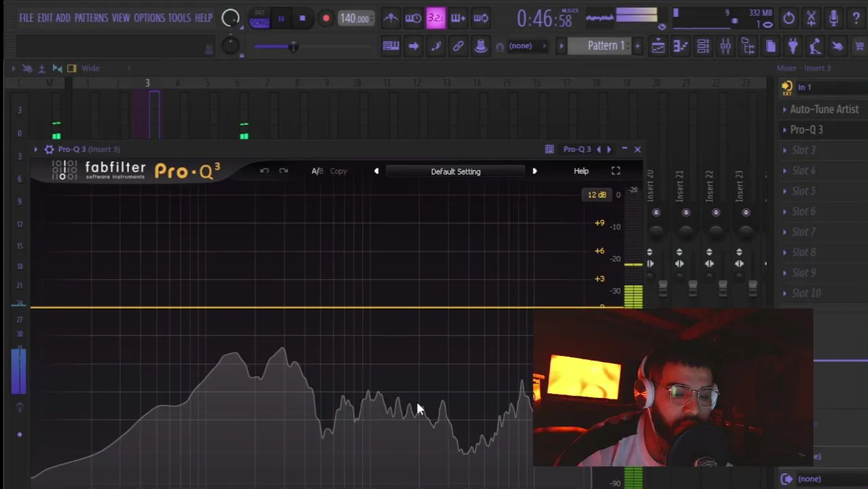Screen dimensions: 868x489
Task: Toggle wait for input before recording
Action: (x=413, y=18)
